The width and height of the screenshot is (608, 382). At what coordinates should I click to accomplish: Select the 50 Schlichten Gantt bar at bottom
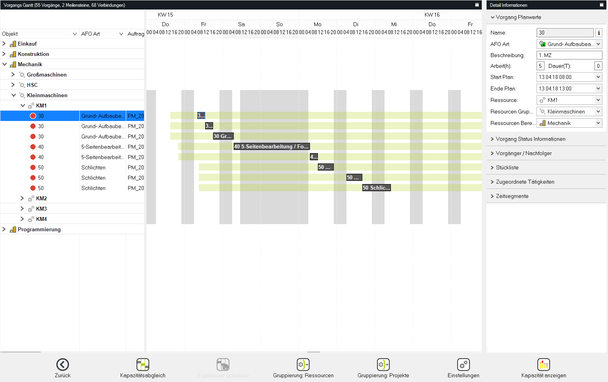tap(377, 188)
